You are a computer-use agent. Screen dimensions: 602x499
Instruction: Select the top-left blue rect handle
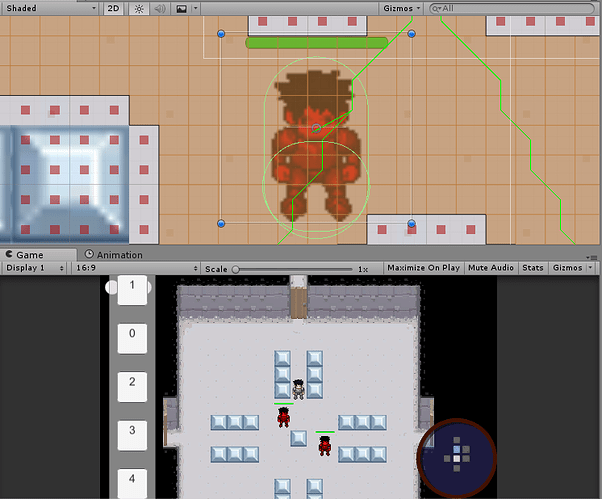pos(221,34)
